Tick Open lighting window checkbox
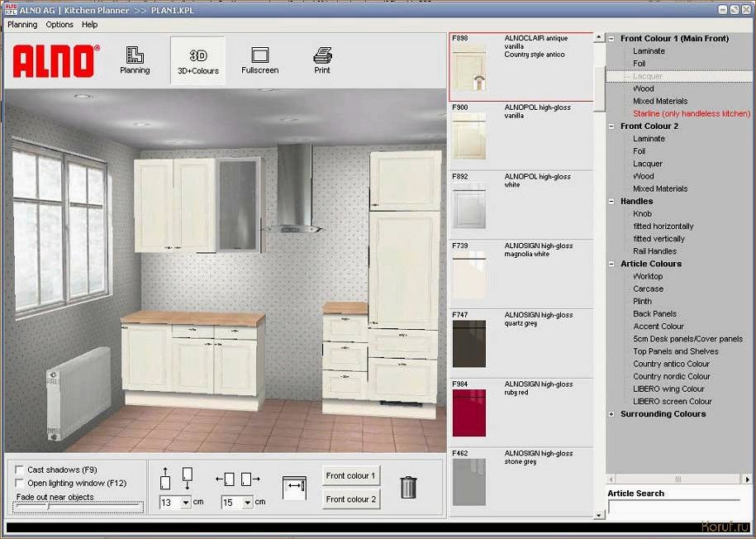The image size is (756, 539). point(19,483)
